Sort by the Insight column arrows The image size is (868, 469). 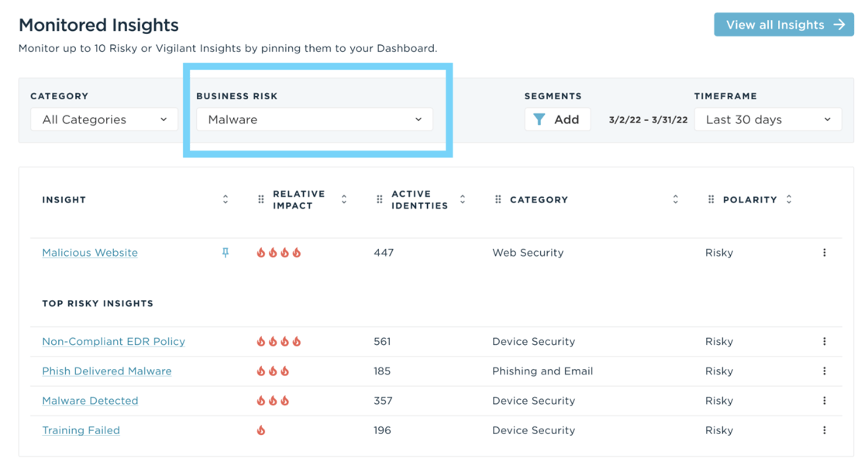[226, 199]
